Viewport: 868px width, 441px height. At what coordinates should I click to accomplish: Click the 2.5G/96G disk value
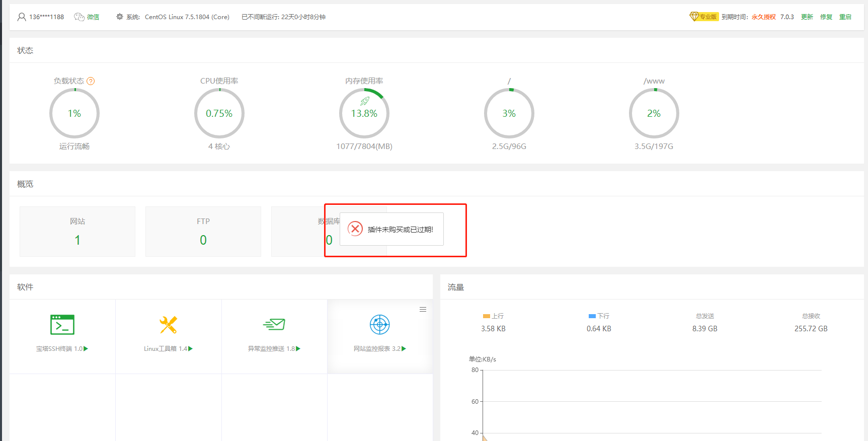click(509, 146)
